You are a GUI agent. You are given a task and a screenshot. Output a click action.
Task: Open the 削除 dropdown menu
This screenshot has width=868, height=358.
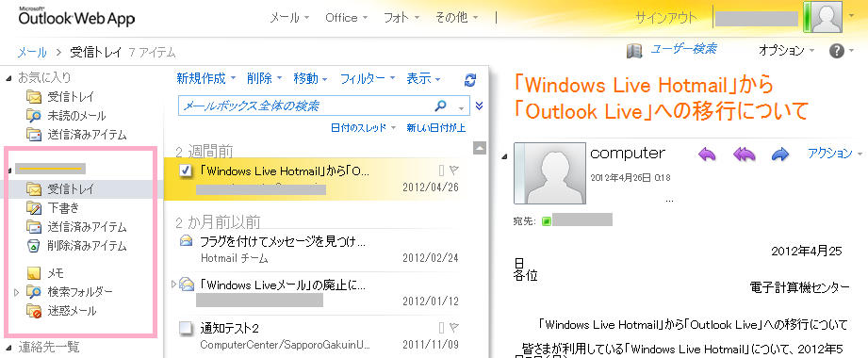coord(265,79)
